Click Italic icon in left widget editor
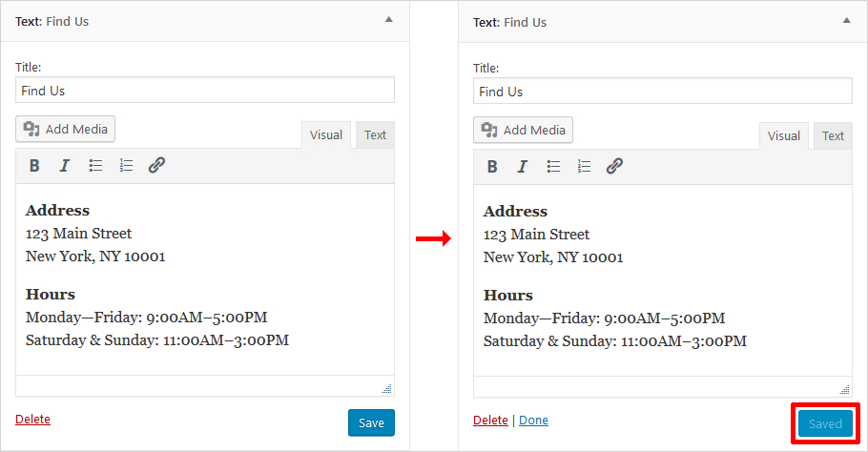Viewport: 868px width, 452px height. (65, 166)
